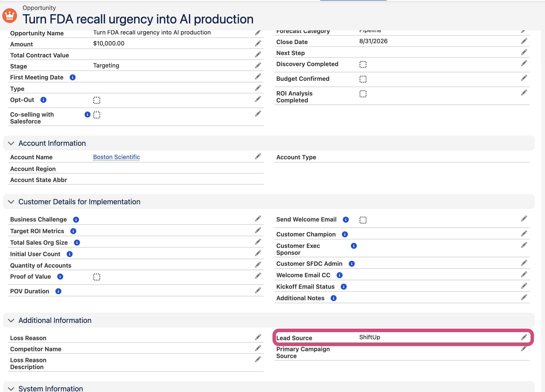
Task: Select the ShiftUp lead source value
Action: [370, 337]
